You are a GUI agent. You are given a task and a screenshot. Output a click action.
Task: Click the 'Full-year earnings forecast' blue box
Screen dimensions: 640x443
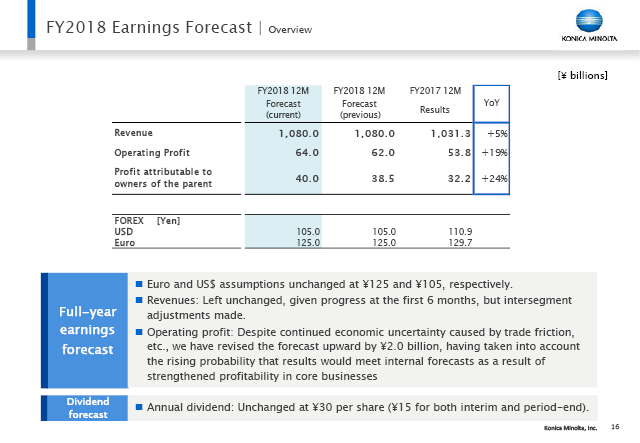pos(84,330)
